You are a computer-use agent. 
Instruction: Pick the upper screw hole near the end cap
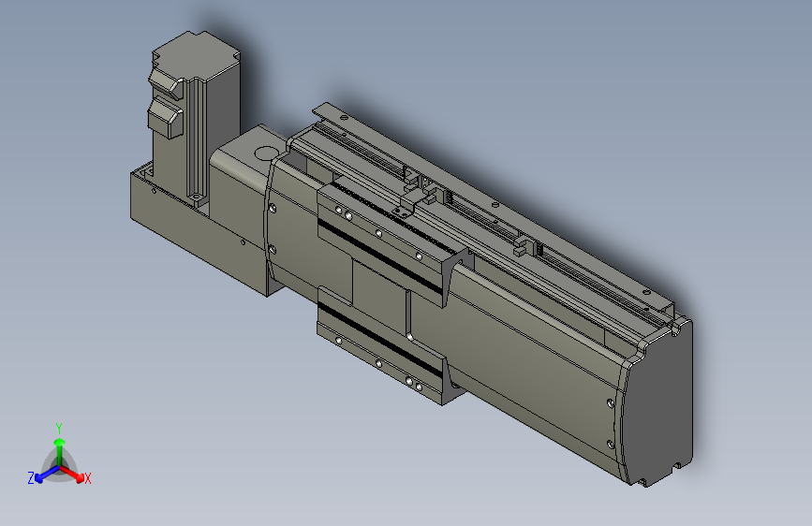[611, 402]
